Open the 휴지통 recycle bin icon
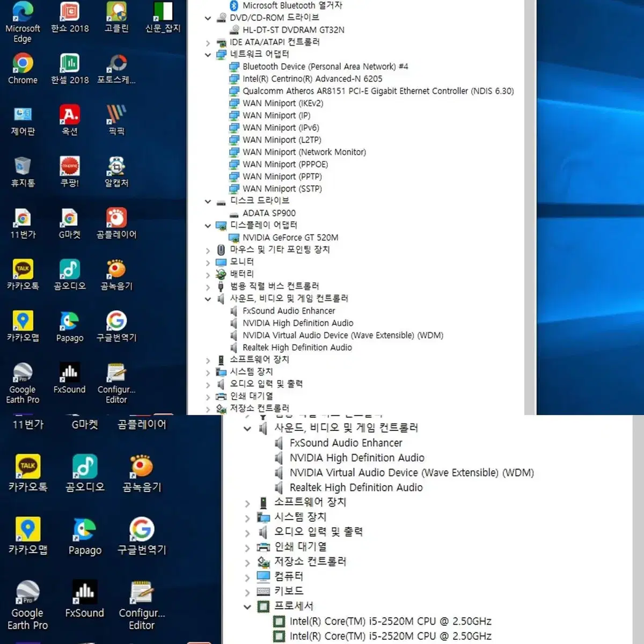 pyautogui.click(x=23, y=172)
